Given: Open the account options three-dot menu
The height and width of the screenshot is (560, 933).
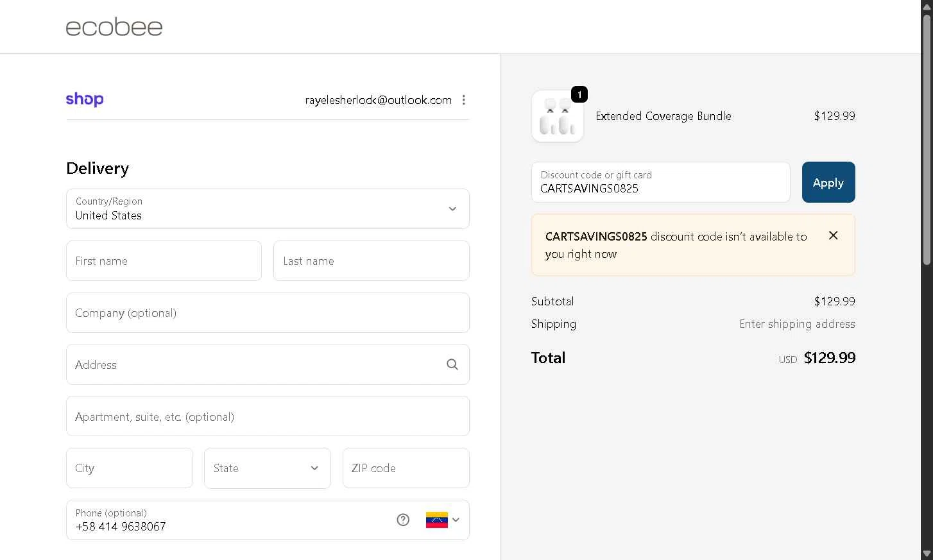Looking at the screenshot, I should click(464, 100).
